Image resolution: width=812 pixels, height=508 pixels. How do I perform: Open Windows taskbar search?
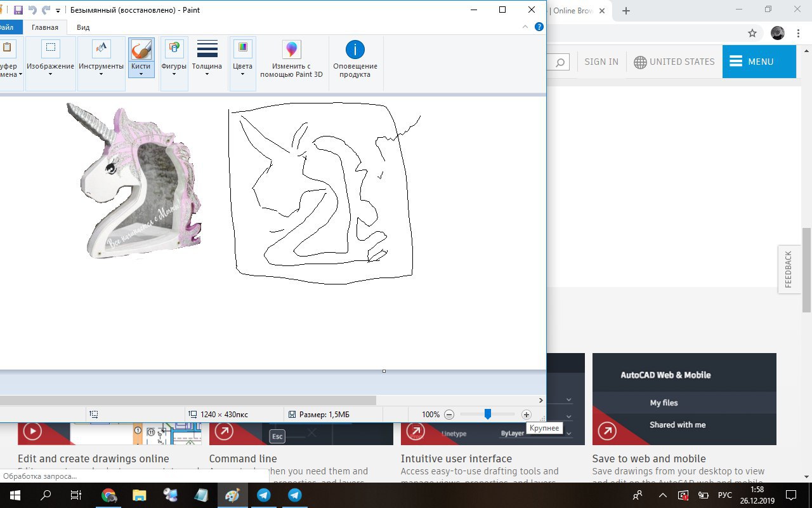tap(46, 495)
